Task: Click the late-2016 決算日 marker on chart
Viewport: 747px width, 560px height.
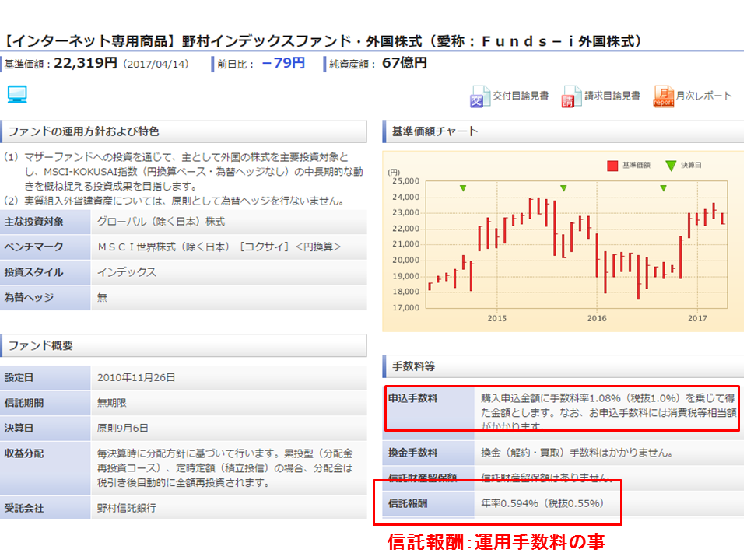Action: coord(663,188)
